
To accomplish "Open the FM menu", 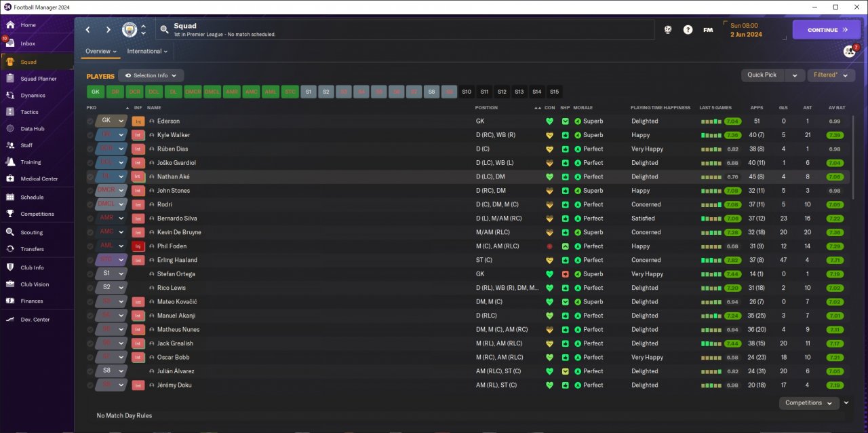I will point(708,30).
